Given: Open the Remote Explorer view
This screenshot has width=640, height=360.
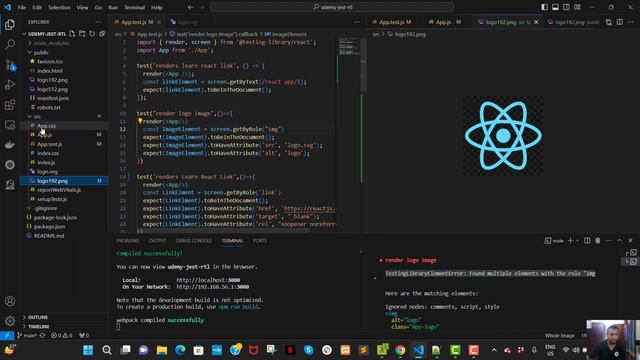Looking at the screenshot, I should [x=10, y=125].
